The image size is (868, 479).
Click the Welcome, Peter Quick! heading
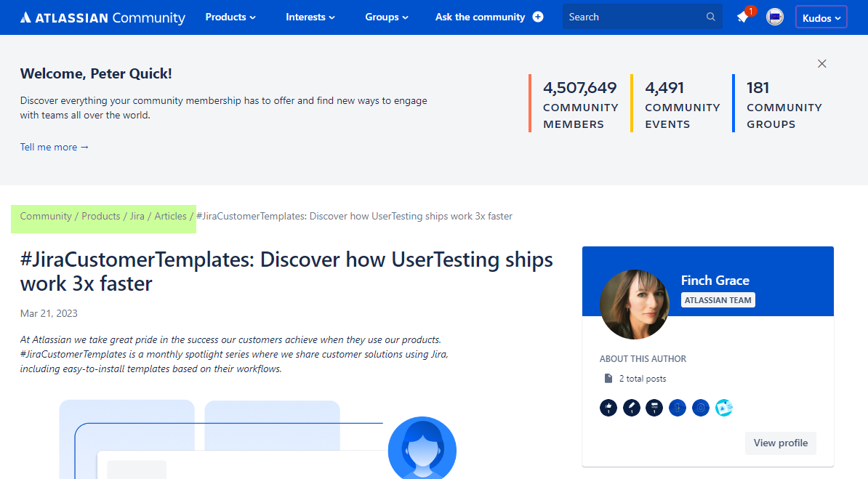point(96,73)
